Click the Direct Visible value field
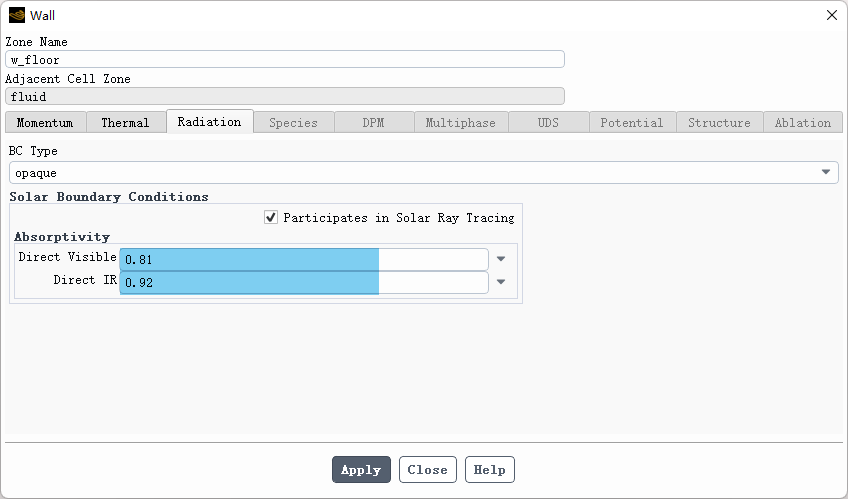The height and width of the screenshot is (499, 848). coord(304,259)
